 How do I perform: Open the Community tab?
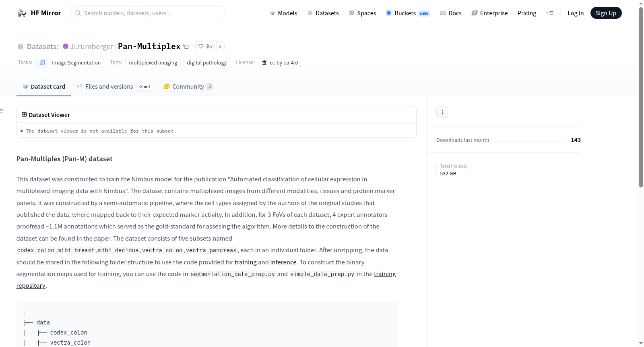pos(188,87)
